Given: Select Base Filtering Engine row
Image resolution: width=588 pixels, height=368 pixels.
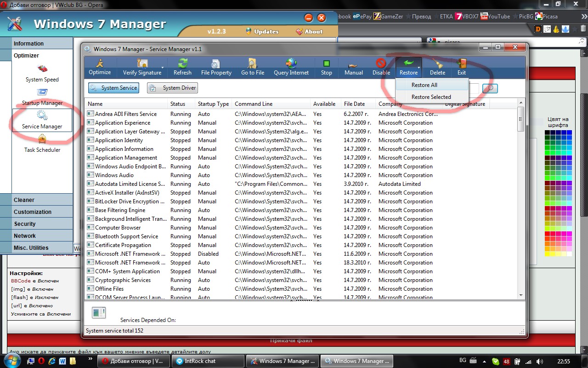Looking at the screenshot, I should tap(301, 210).
